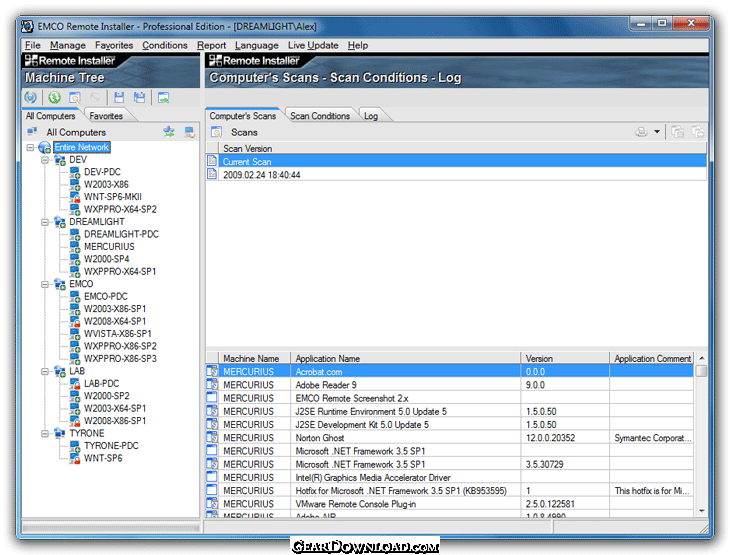Collapse the DEV domain node
730x555 pixels.
pos(45,160)
